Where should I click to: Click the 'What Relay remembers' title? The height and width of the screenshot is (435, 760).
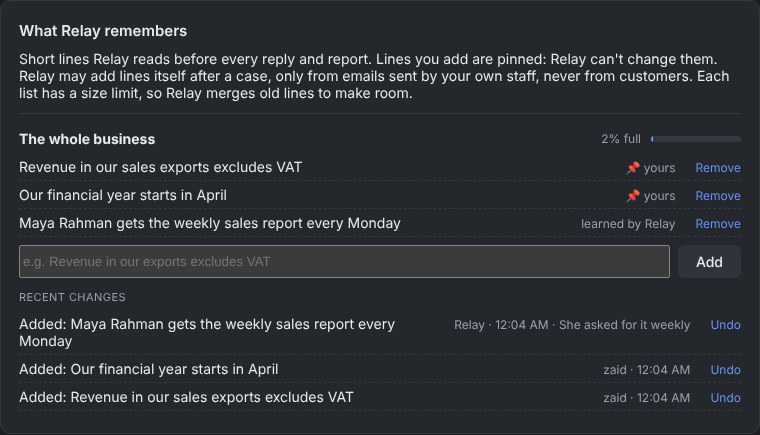click(103, 31)
